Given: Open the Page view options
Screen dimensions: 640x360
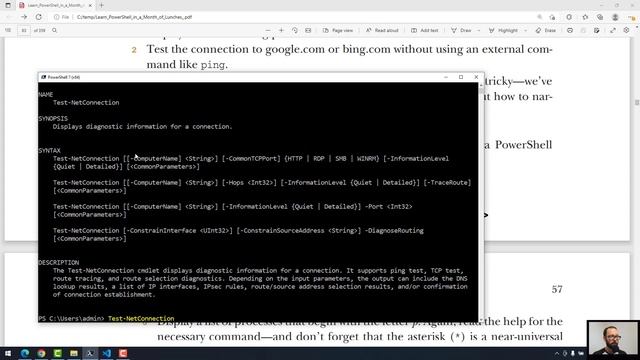Looking at the screenshot, I should pyautogui.click(x=338, y=30).
